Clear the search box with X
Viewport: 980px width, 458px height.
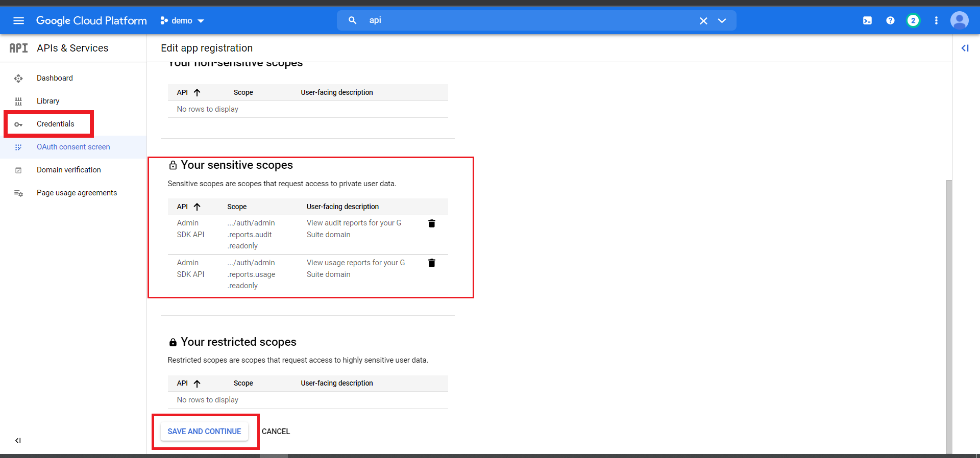click(703, 21)
